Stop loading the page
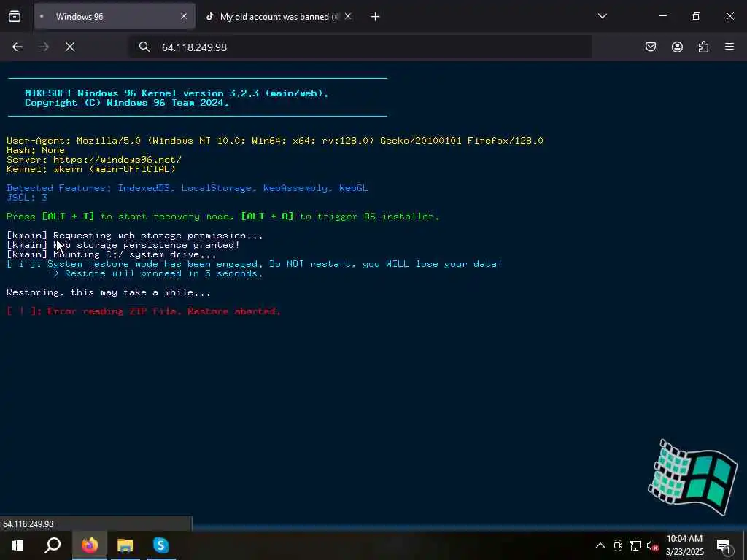 click(x=70, y=47)
